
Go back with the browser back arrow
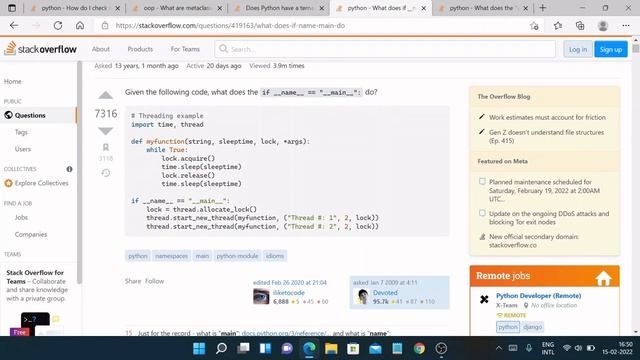point(14,26)
